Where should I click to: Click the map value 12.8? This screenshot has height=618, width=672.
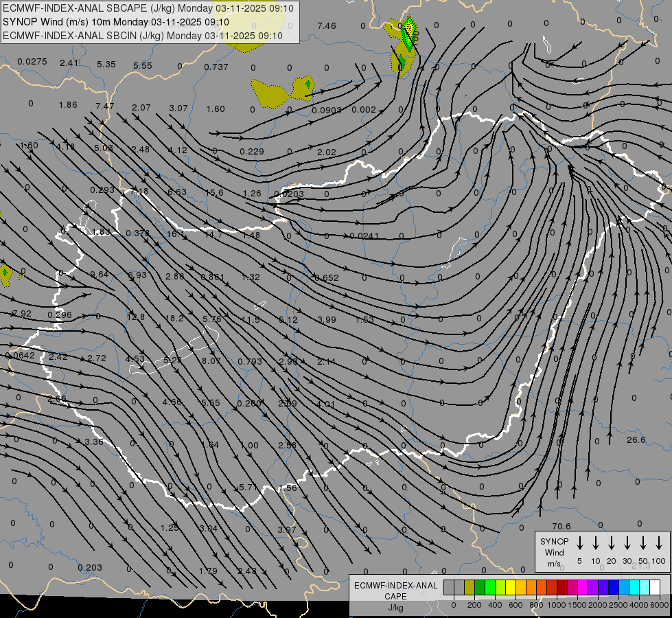pyautogui.click(x=136, y=317)
